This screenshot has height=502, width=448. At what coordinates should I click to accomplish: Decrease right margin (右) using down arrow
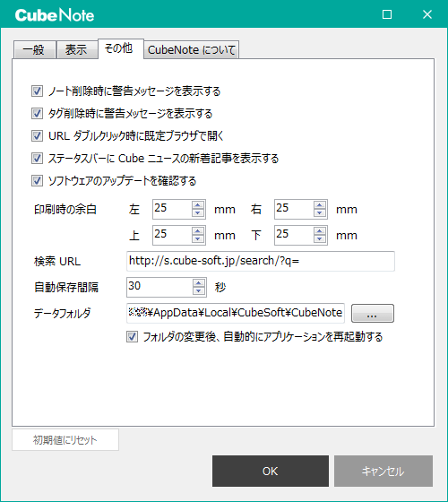(x=320, y=213)
